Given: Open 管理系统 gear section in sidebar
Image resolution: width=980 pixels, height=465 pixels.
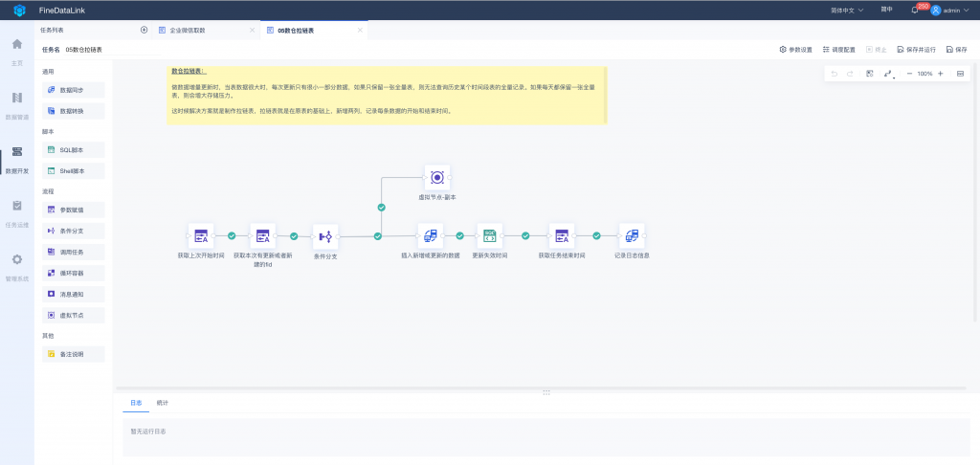Looking at the screenshot, I should tap(17, 267).
